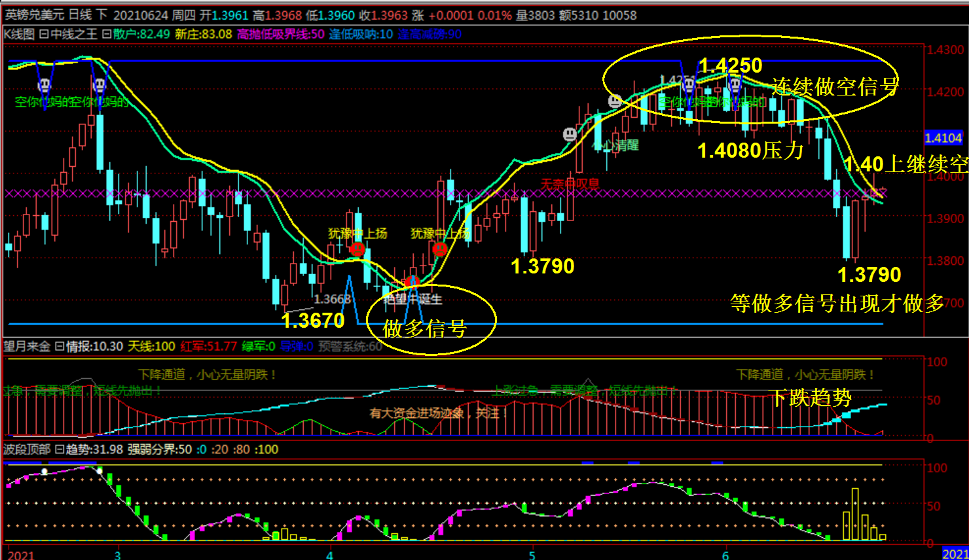Click the +0.0001 change value
The width and height of the screenshot is (969, 560).
pos(450,14)
